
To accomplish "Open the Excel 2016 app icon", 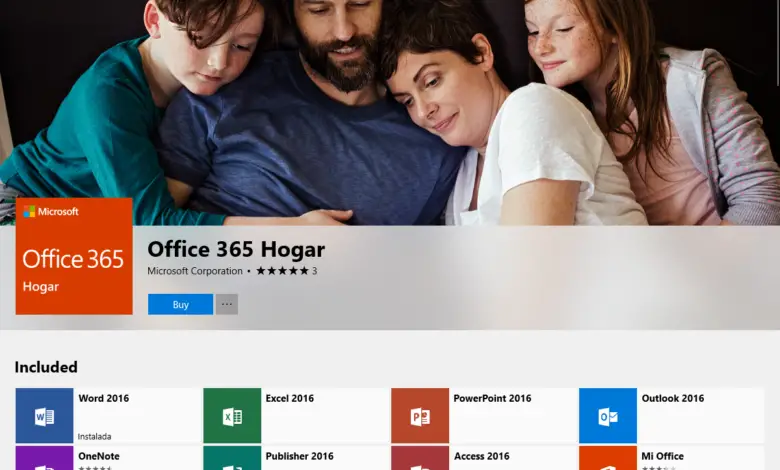I will [x=232, y=416].
